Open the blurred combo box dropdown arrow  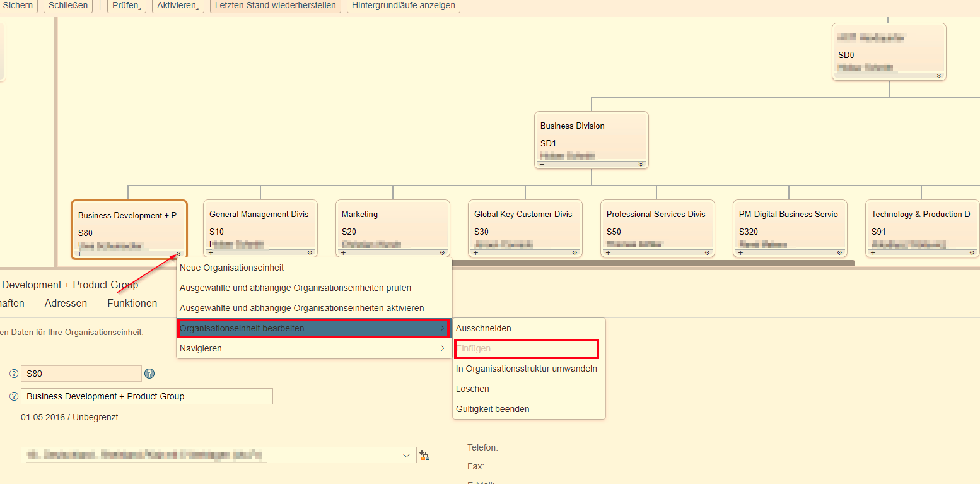406,455
